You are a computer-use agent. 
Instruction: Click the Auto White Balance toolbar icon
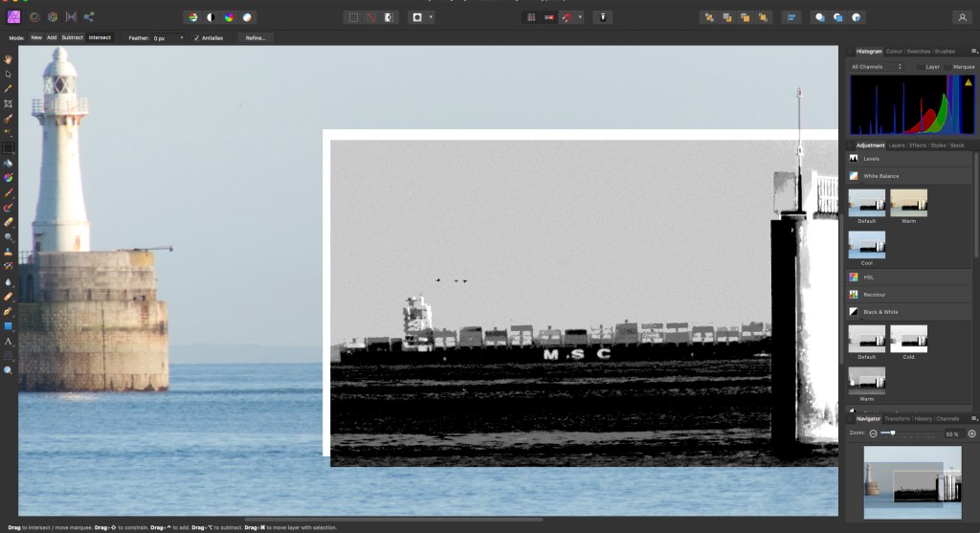pos(248,17)
